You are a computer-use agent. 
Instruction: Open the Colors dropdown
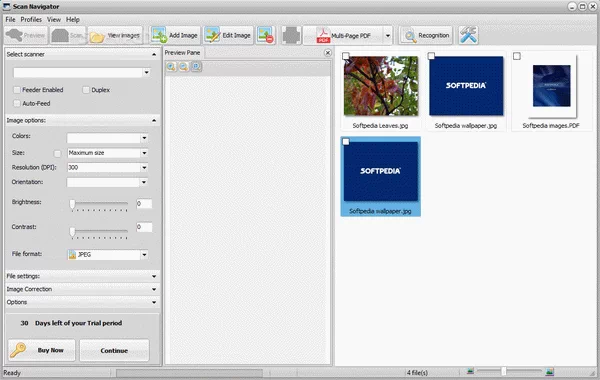pyautogui.click(x=144, y=138)
